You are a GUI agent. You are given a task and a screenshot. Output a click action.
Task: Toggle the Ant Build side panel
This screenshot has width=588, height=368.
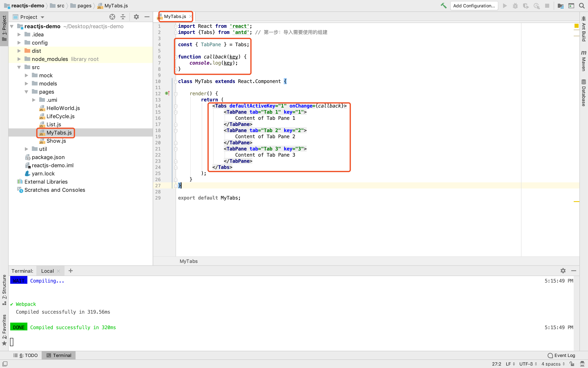(584, 29)
